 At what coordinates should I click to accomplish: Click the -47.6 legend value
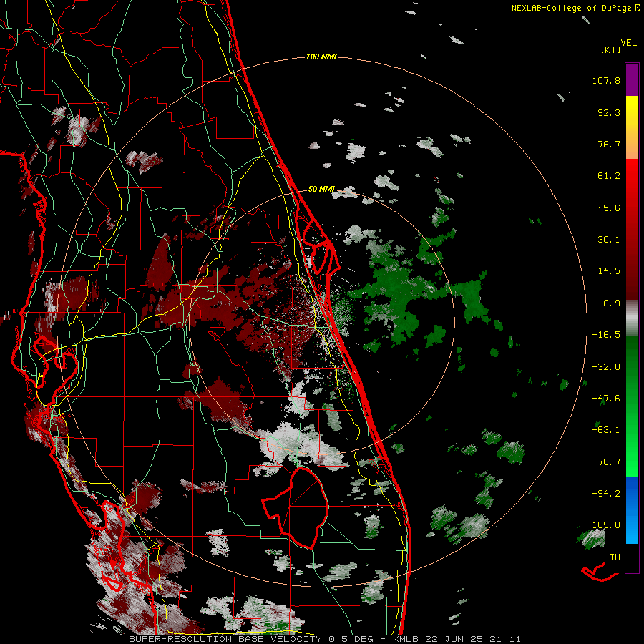point(606,399)
